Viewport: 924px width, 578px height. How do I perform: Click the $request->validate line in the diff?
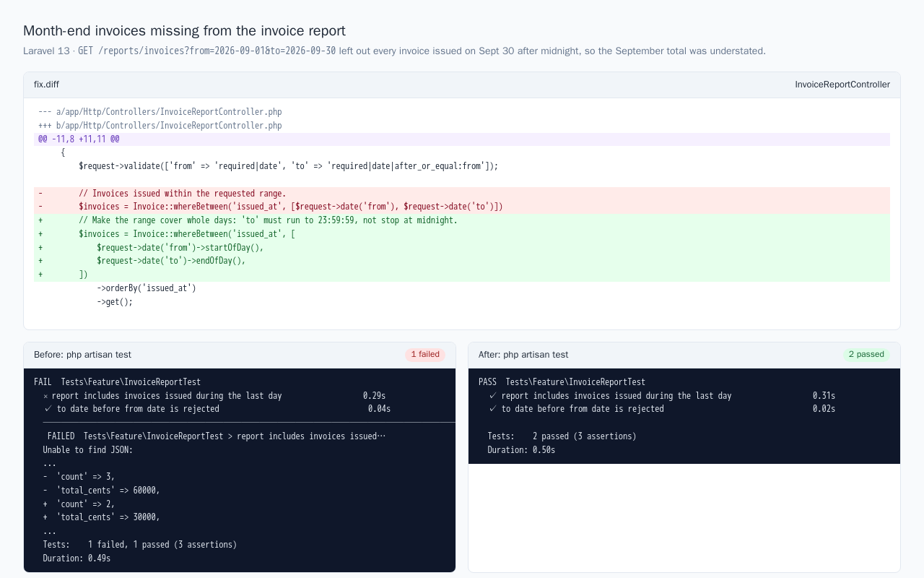289,166
